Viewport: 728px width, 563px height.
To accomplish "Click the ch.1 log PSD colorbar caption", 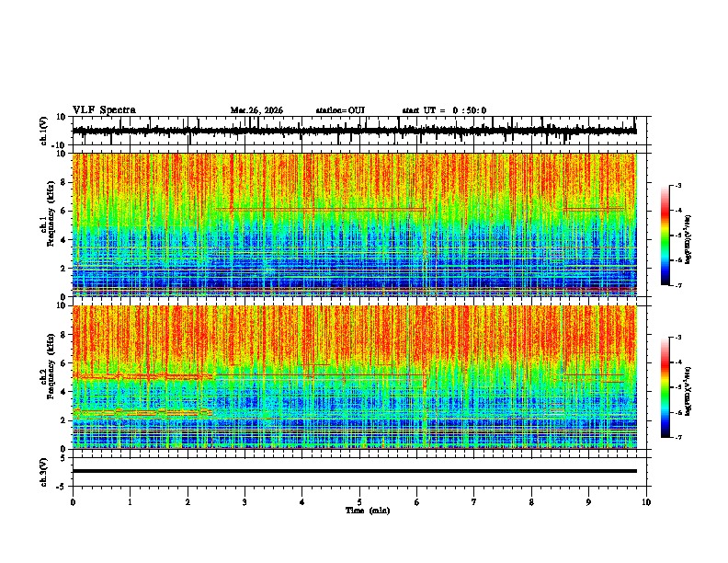I will [688, 239].
